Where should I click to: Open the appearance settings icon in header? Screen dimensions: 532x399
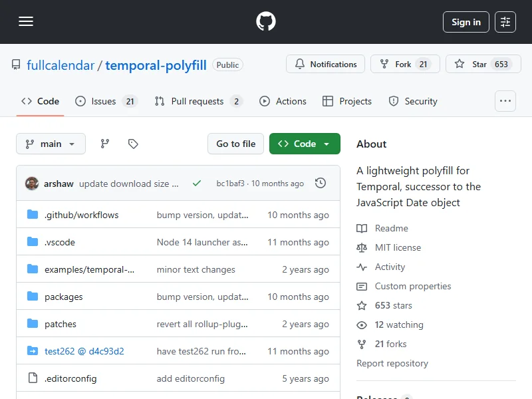tap(505, 22)
